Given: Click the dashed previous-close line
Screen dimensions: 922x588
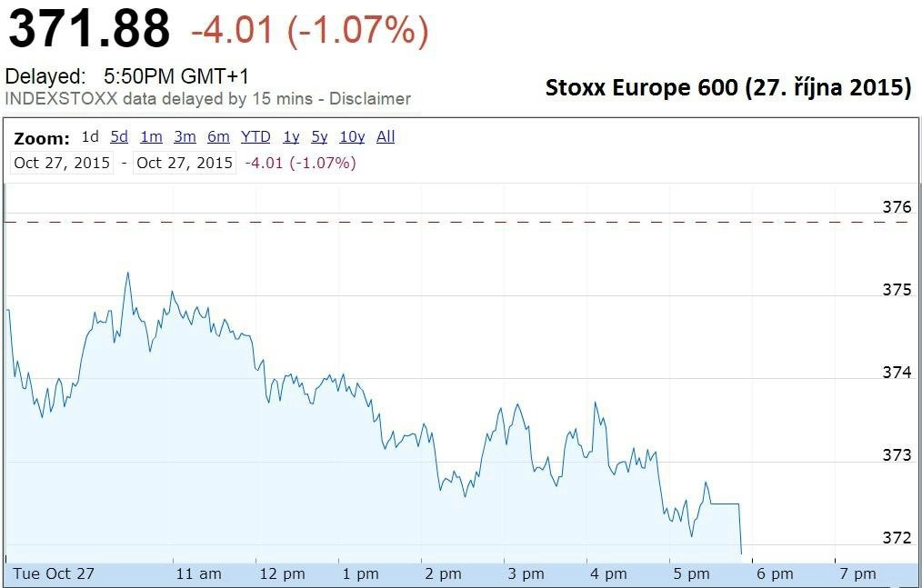Looking at the screenshot, I should pyautogui.click(x=458, y=223).
